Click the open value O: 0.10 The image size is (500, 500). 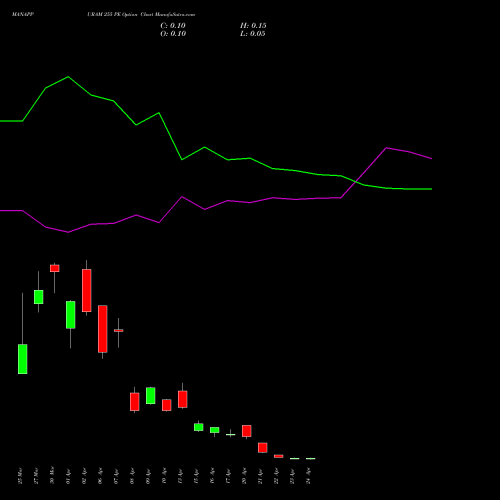tap(173, 34)
